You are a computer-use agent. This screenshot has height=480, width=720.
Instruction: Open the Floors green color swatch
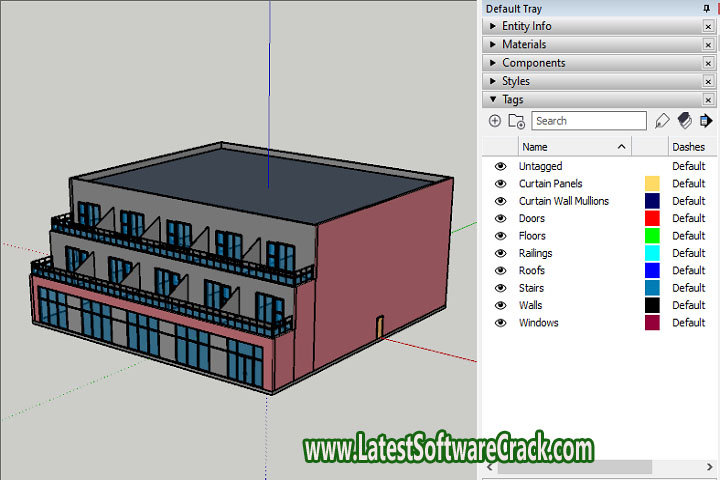652,236
